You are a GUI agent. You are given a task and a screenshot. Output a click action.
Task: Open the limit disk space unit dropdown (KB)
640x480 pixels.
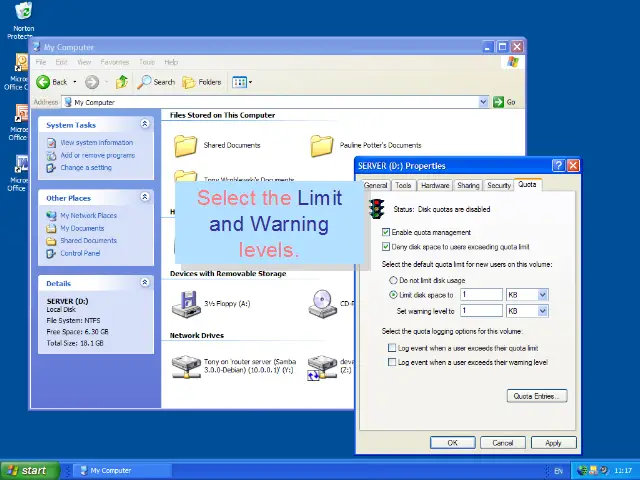coord(542,295)
